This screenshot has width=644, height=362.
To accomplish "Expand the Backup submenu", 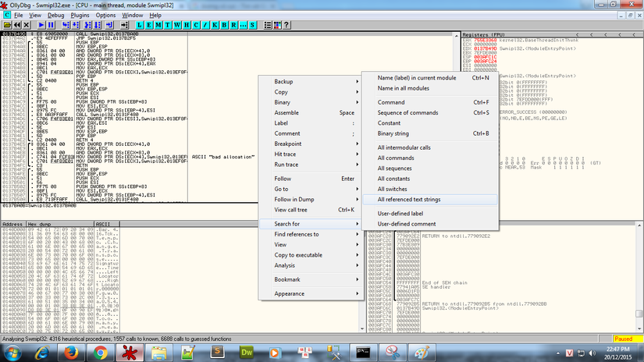I will (x=311, y=82).
